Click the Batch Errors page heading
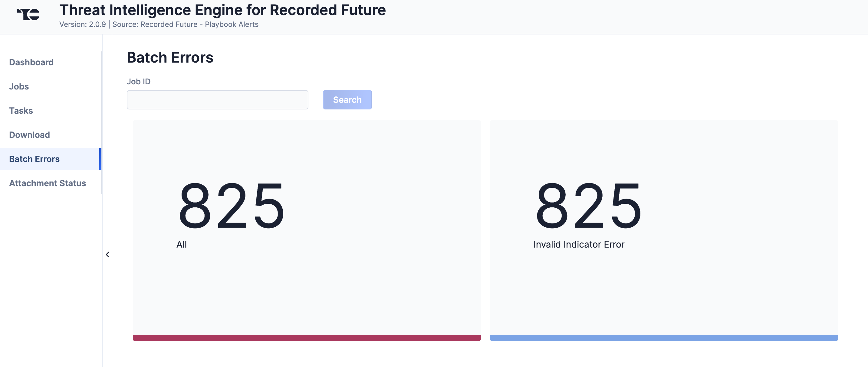The height and width of the screenshot is (367, 868). [170, 57]
